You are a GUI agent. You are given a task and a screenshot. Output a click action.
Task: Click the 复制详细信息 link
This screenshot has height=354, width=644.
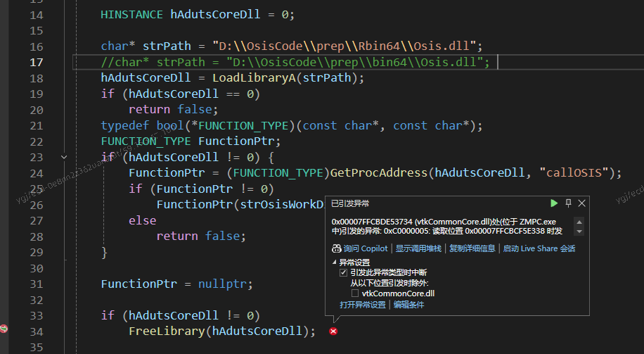tap(472, 248)
